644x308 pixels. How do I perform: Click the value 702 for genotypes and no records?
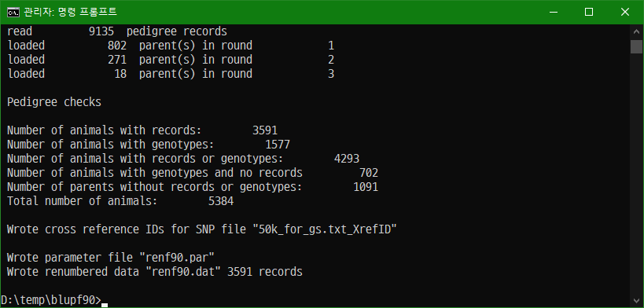369,173
